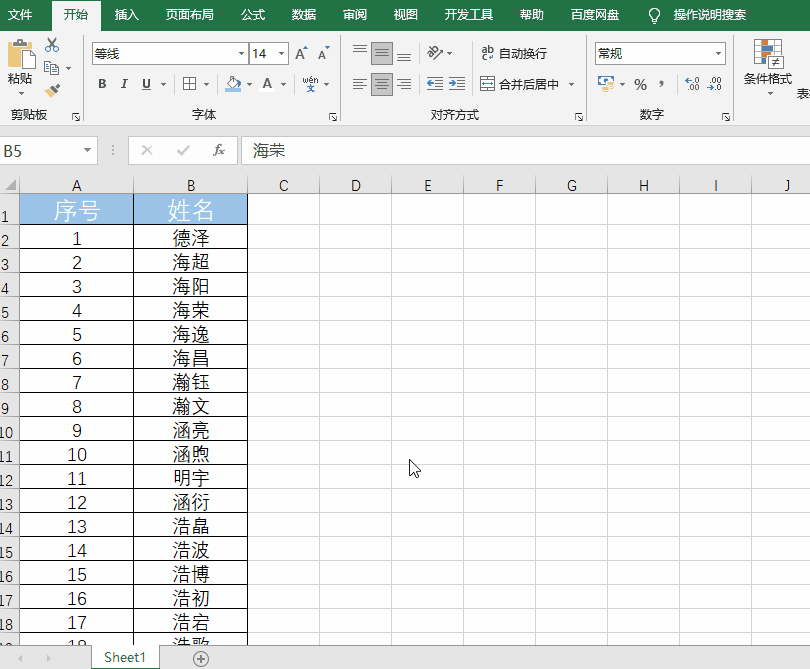Add a new sheet with plus icon
The image size is (810, 669).
201,659
